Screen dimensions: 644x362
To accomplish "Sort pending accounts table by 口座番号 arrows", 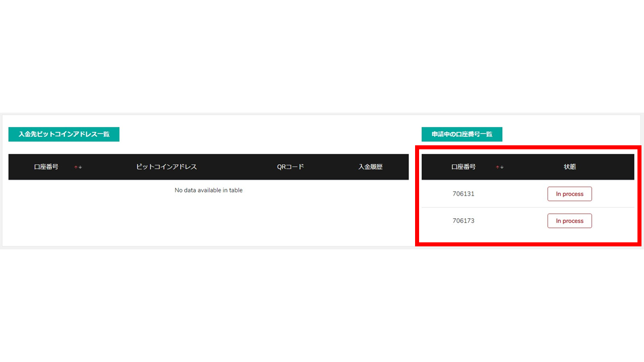I will 500,167.
